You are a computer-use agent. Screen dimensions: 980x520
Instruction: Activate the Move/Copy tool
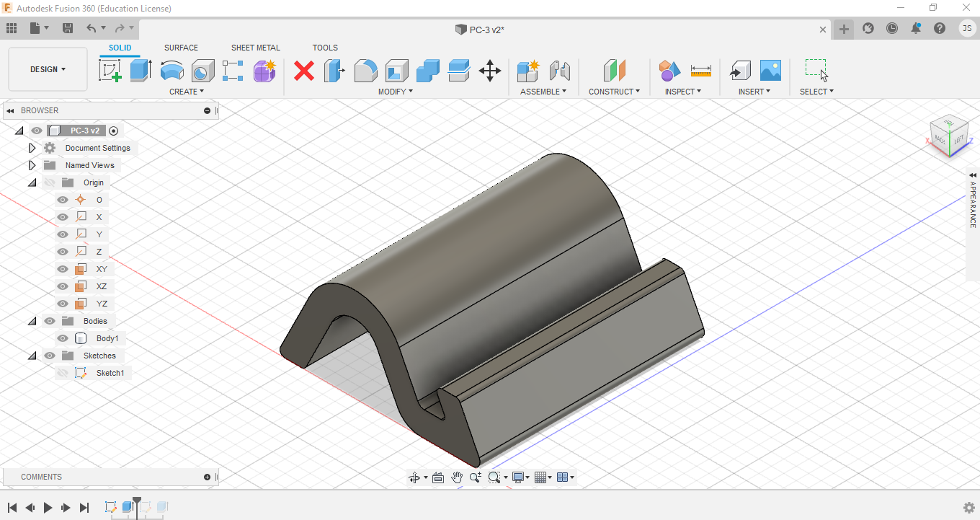[x=490, y=71]
